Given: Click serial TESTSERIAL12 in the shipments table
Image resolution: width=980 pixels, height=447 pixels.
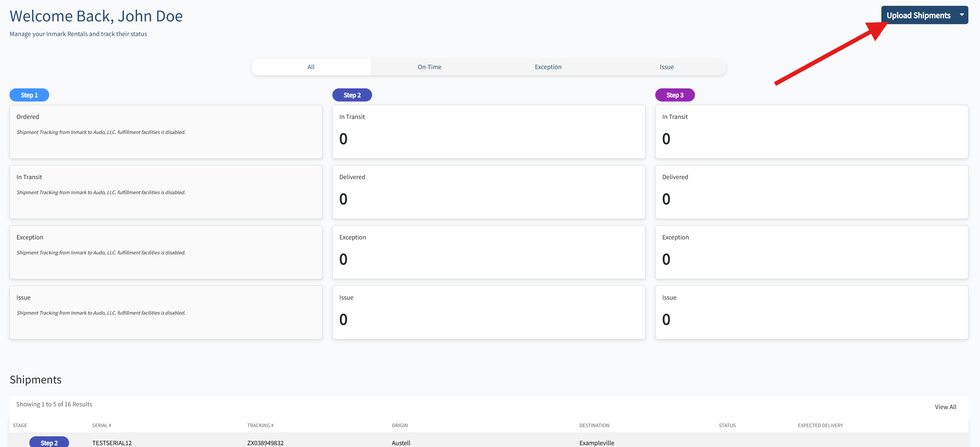Looking at the screenshot, I should click(112, 443).
